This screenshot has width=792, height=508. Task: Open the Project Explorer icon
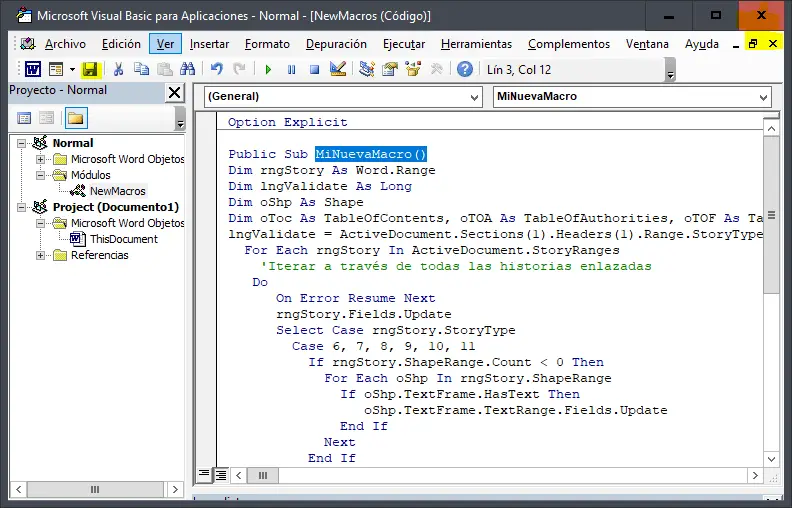pos(367,69)
